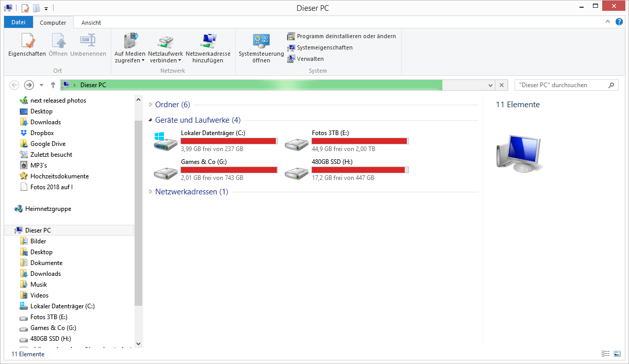
Task: Switch to large icons view in status bar
Action: 617,354
